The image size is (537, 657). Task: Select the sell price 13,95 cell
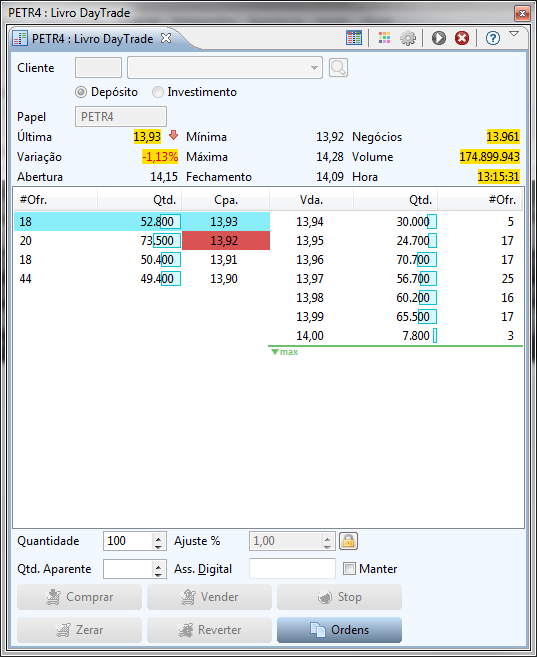[x=311, y=241]
